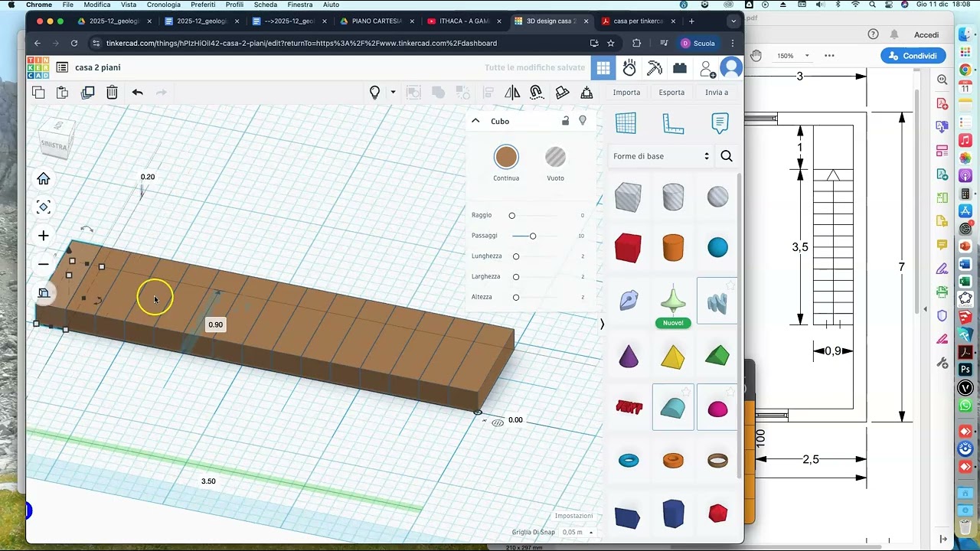Viewport: 980px width, 551px height.
Task: Set shape to Continua (solid)
Action: (x=506, y=158)
